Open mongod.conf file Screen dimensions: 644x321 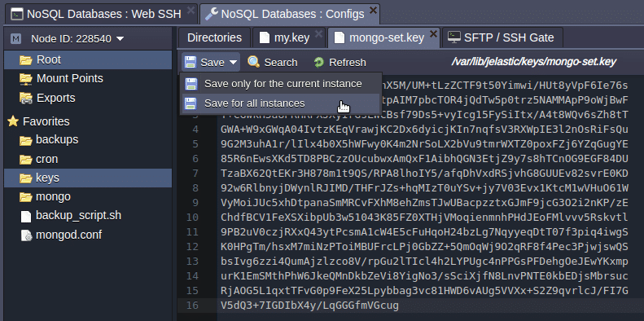(x=68, y=235)
